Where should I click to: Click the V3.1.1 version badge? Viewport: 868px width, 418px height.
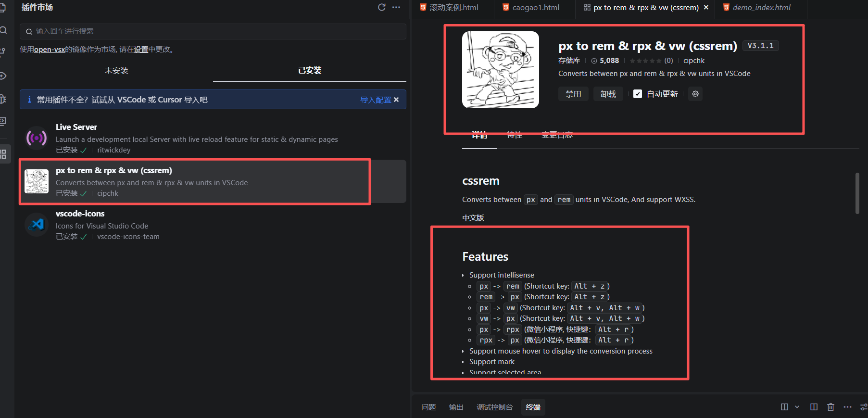760,46
